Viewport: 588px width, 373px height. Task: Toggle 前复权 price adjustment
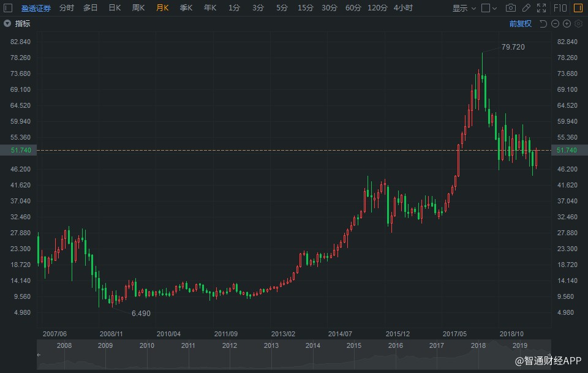(520, 24)
